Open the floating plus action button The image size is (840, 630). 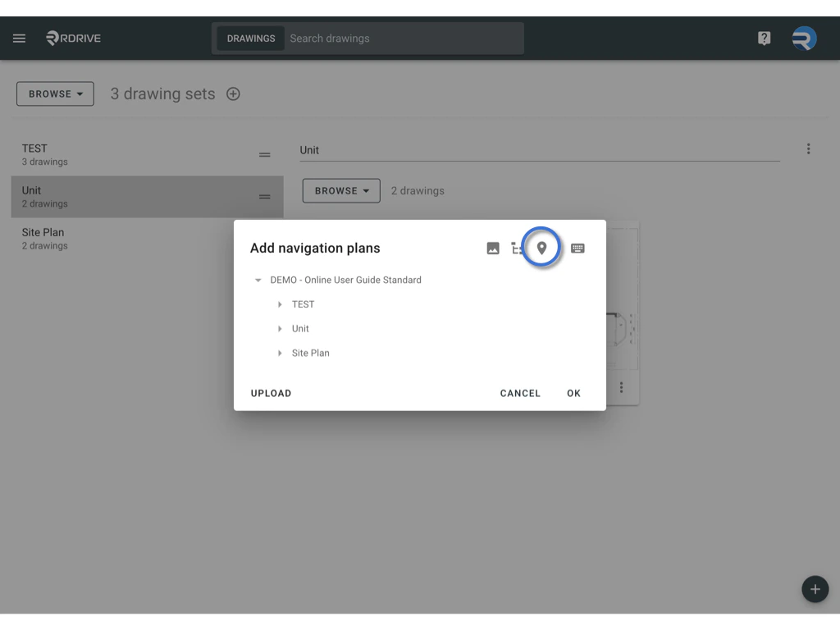pos(815,589)
